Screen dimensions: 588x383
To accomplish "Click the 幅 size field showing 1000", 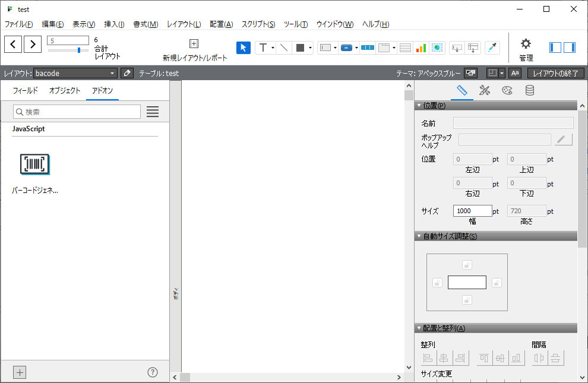I will (x=473, y=211).
